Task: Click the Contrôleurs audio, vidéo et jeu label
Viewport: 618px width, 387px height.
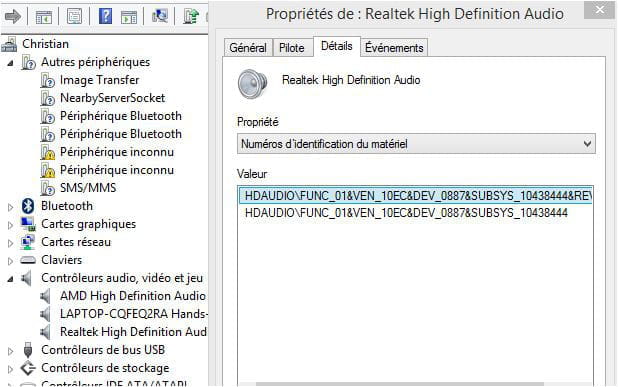Action: 122,278
